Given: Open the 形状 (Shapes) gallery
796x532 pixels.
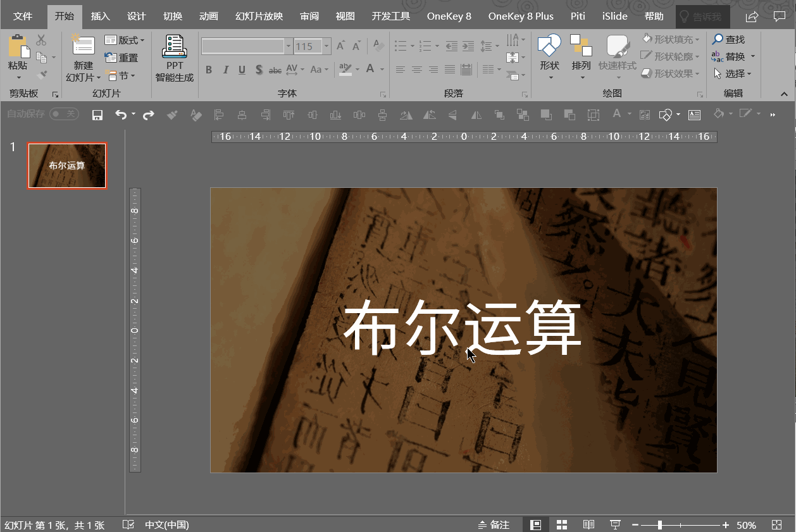Looking at the screenshot, I should tap(549, 54).
